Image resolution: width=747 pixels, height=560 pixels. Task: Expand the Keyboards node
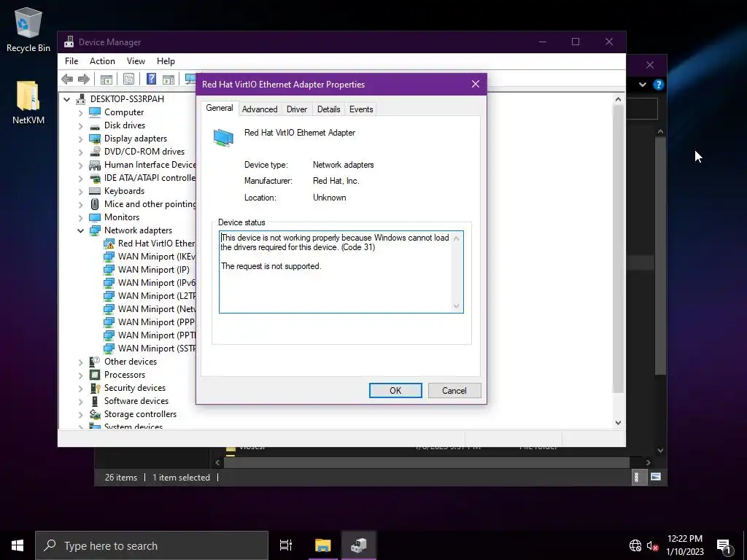80,192
